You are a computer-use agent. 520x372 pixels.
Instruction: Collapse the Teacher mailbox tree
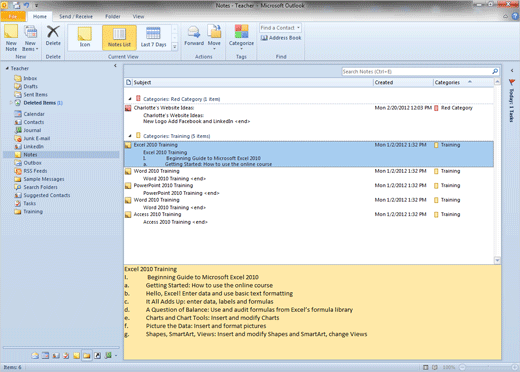point(7,68)
